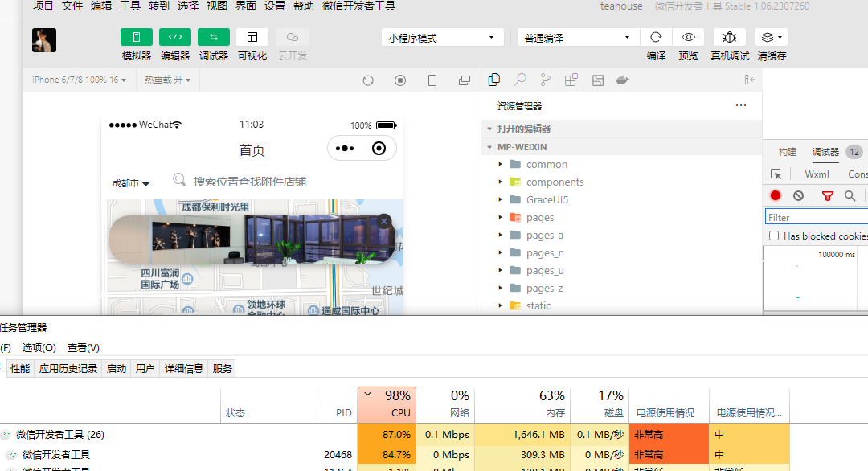Switch to the 调试器 debugger tab

[x=825, y=152]
